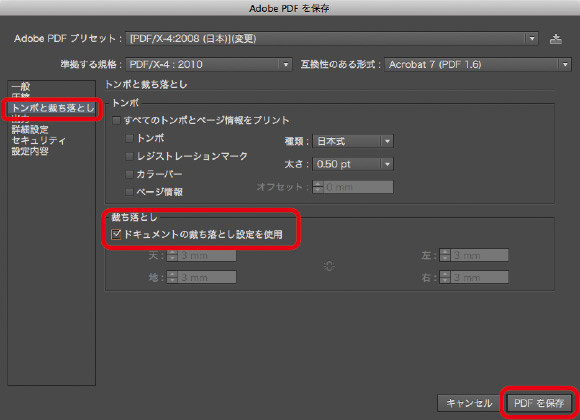Check the カラーバー checkbox
Image resolution: width=580 pixels, height=420 pixels.
(129, 174)
